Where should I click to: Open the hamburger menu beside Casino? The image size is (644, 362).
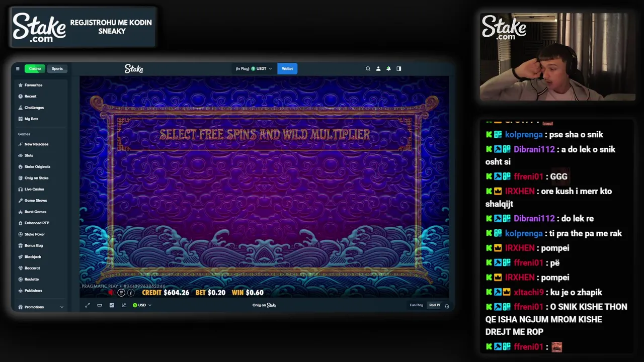(18, 69)
